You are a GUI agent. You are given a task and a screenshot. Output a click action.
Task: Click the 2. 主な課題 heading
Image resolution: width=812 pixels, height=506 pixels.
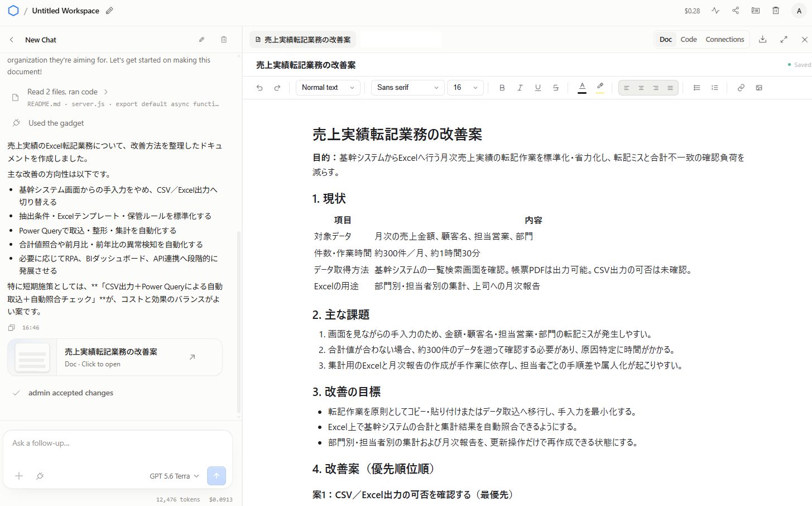point(341,315)
